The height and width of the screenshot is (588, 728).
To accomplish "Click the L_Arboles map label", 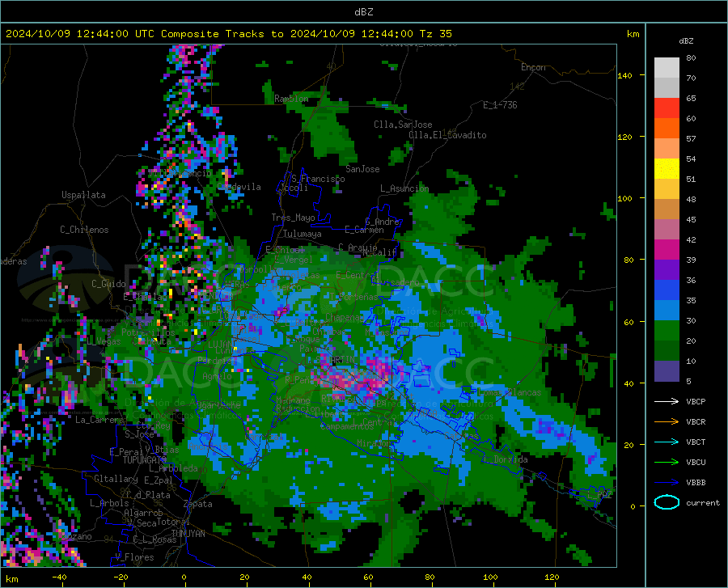I will [109, 503].
